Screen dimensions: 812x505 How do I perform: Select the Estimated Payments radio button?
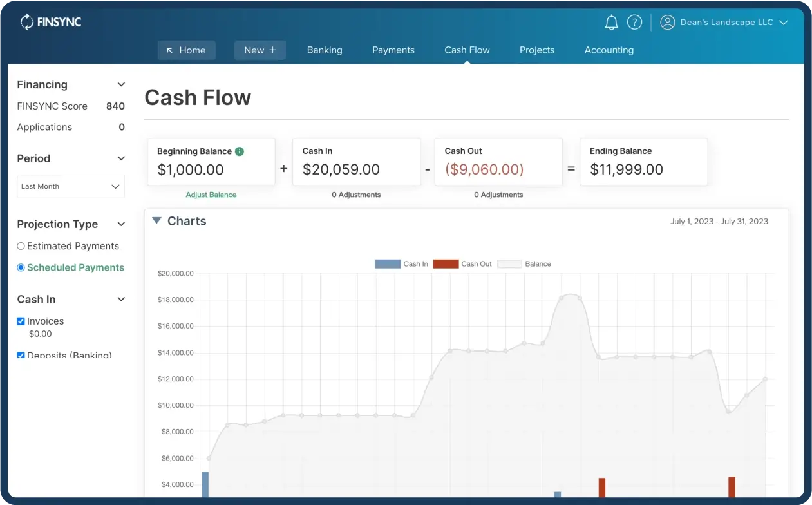click(21, 245)
